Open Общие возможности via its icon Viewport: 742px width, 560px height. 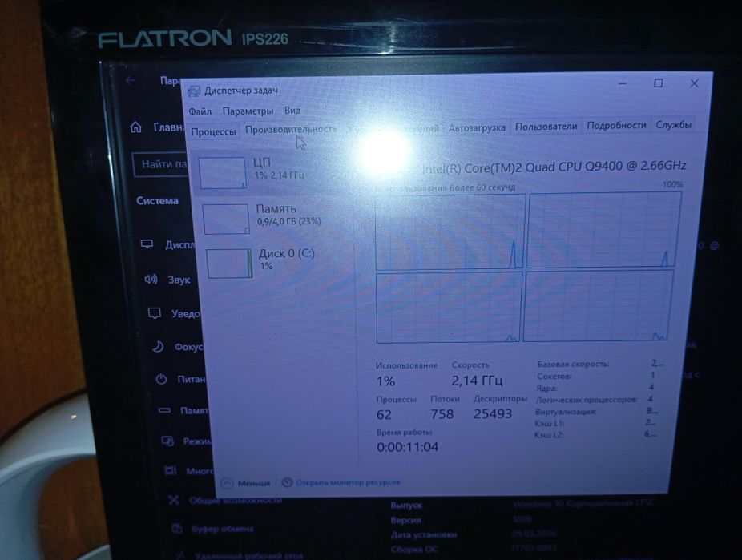pos(174,500)
